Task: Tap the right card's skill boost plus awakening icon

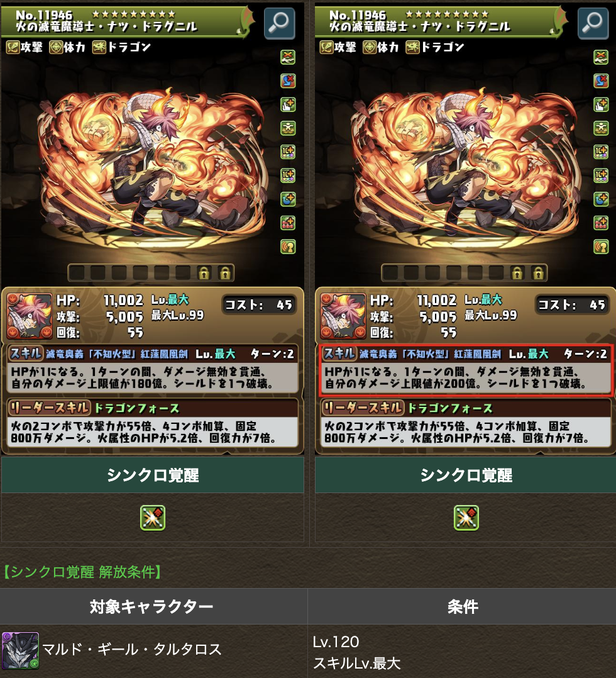Action: tap(602, 199)
